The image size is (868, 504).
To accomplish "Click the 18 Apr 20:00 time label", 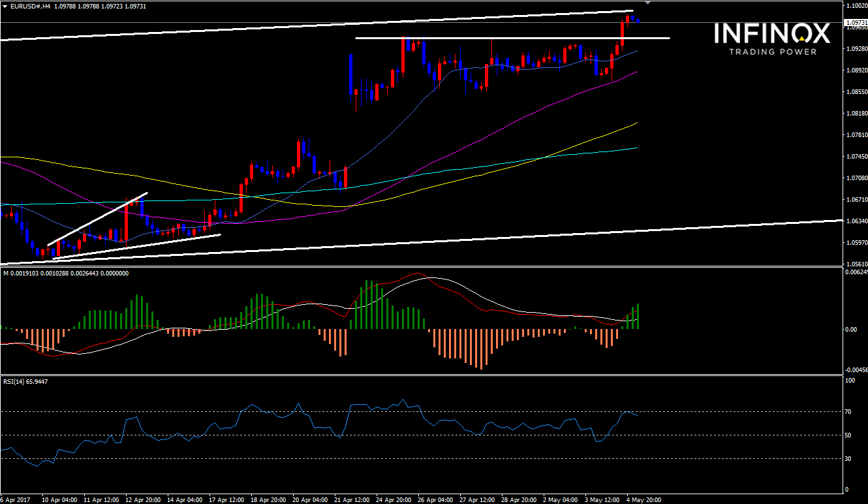I will point(268,499).
